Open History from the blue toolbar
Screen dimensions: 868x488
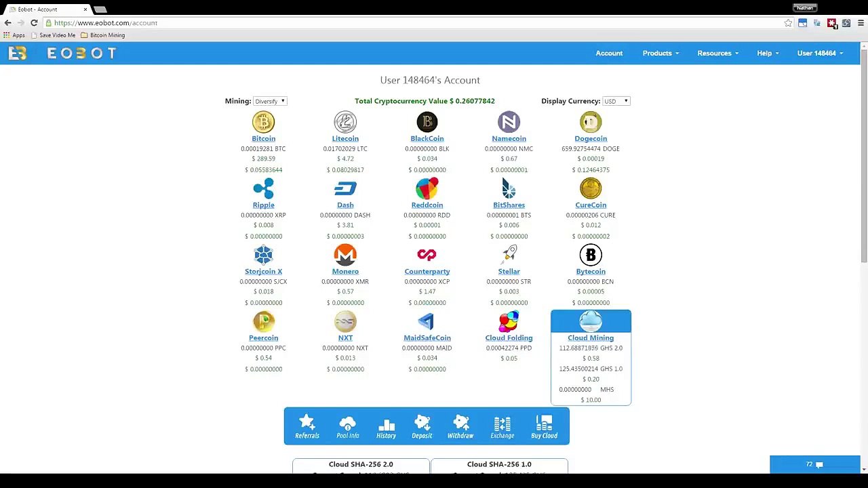click(x=386, y=426)
